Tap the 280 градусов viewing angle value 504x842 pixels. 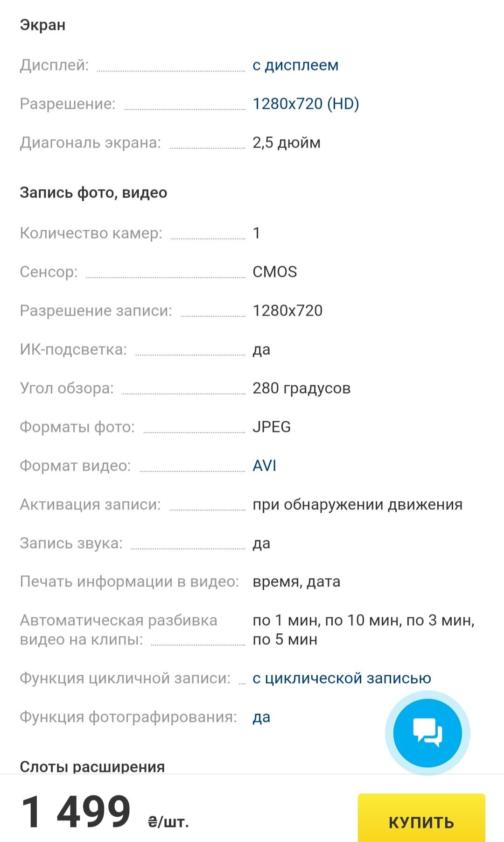(x=301, y=388)
